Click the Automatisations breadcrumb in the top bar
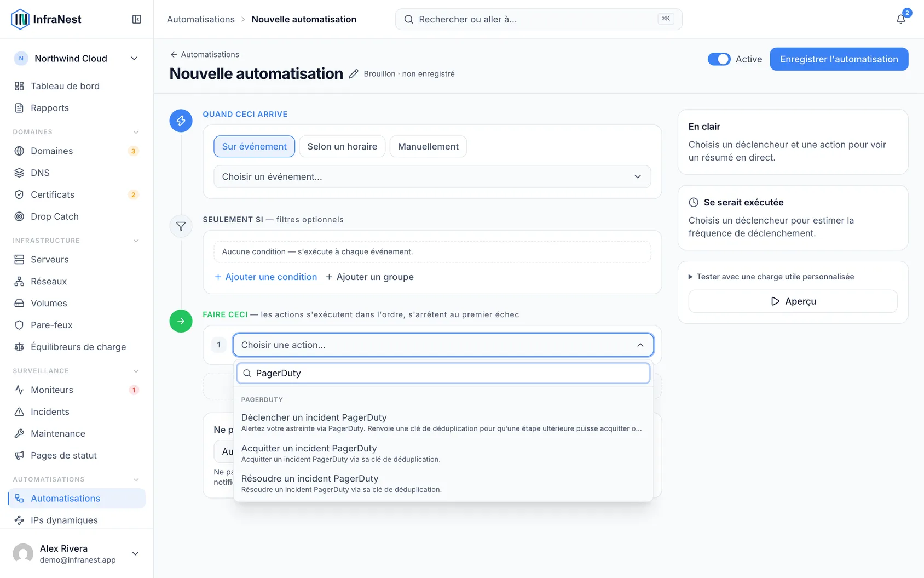The width and height of the screenshot is (924, 578). click(x=200, y=19)
